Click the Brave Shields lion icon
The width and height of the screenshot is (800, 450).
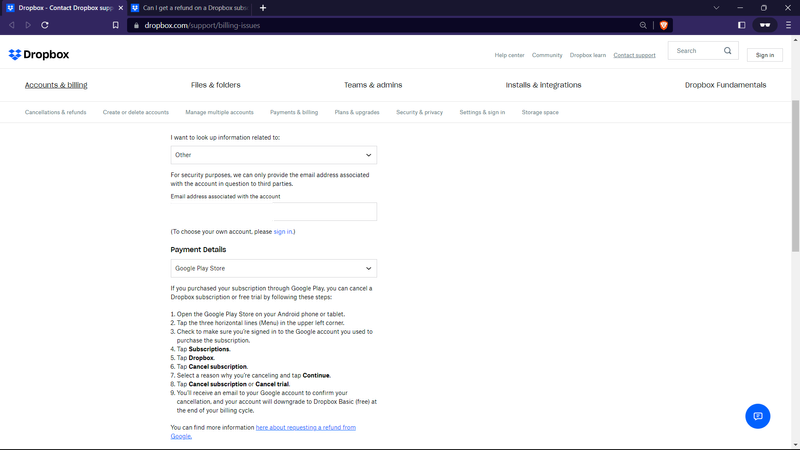coord(662,25)
